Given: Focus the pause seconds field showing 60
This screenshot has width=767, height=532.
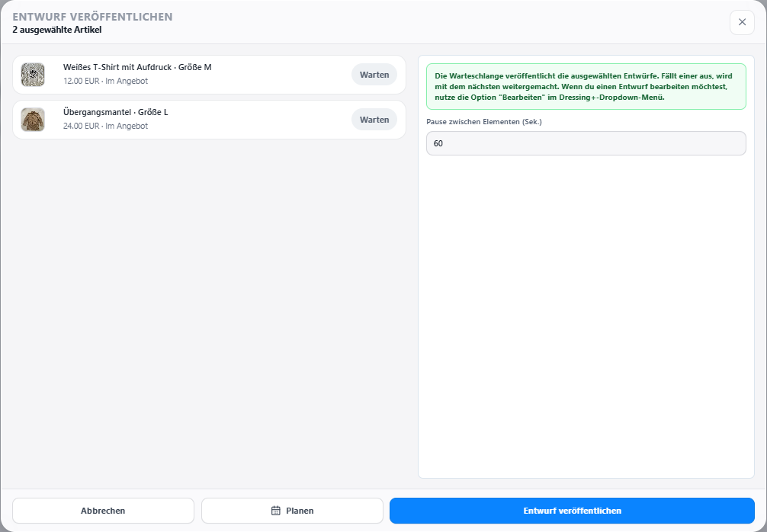Looking at the screenshot, I should (x=586, y=143).
